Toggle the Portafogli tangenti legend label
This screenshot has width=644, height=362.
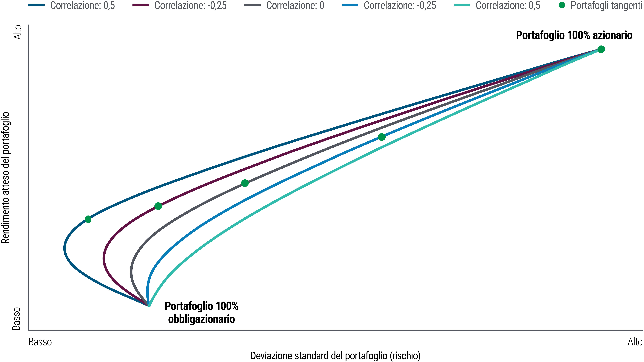pyautogui.click(x=607, y=5)
